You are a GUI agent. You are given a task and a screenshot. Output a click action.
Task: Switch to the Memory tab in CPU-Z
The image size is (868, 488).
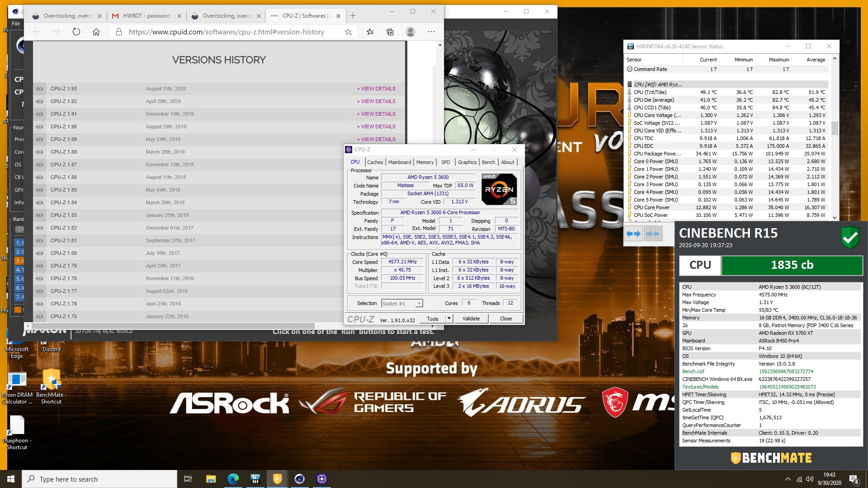click(x=425, y=162)
